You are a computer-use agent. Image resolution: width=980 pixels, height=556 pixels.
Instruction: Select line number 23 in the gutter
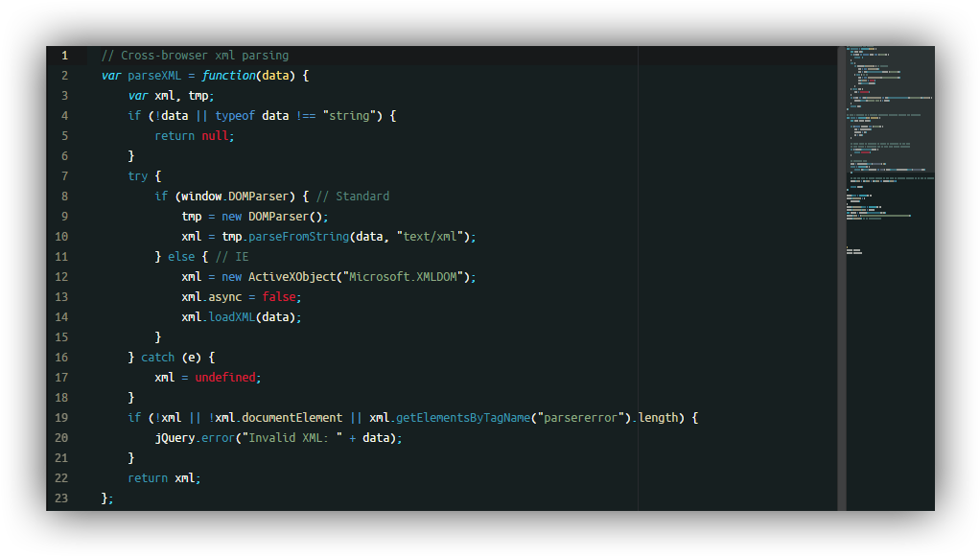(x=63, y=498)
